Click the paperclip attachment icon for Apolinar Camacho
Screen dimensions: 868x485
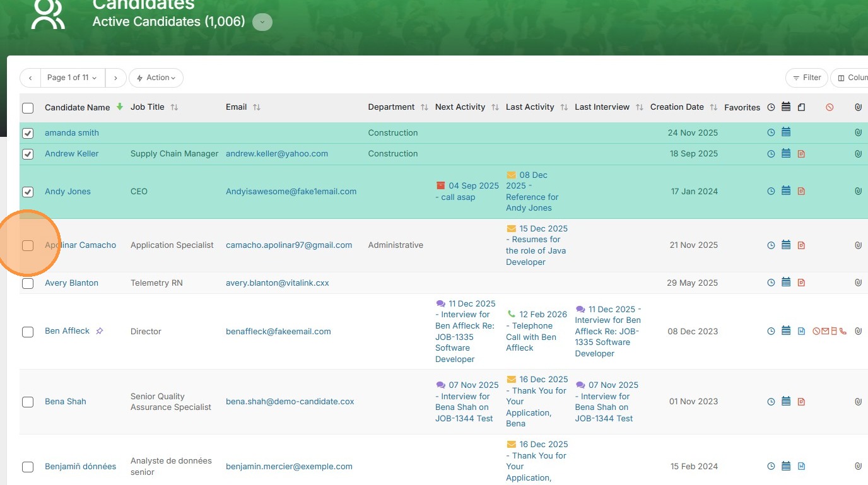[858, 245]
